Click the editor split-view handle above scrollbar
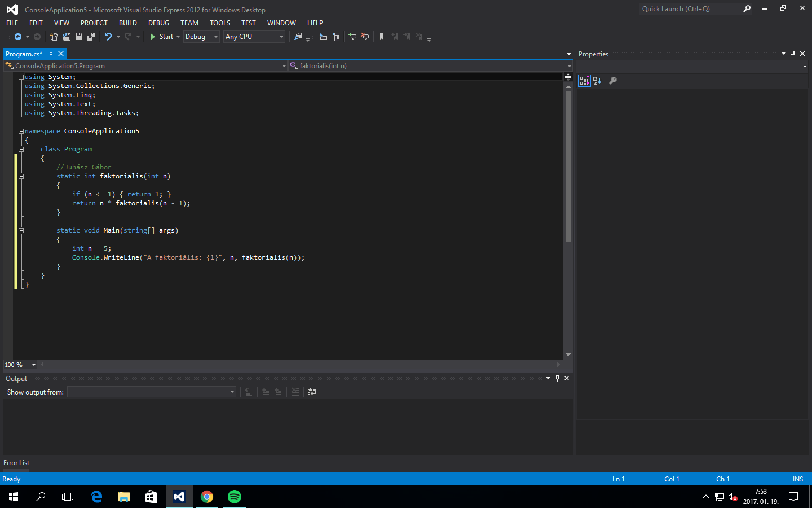812x508 pixels. 568,76
